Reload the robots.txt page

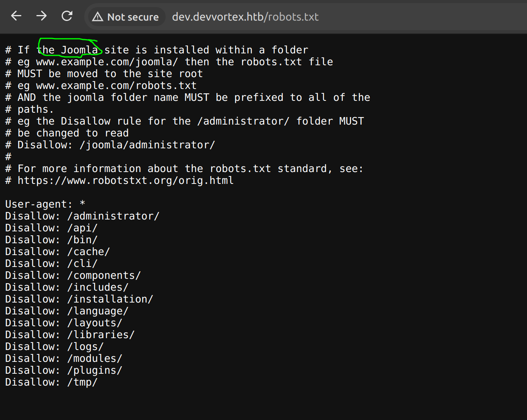[x=67, y=16]
